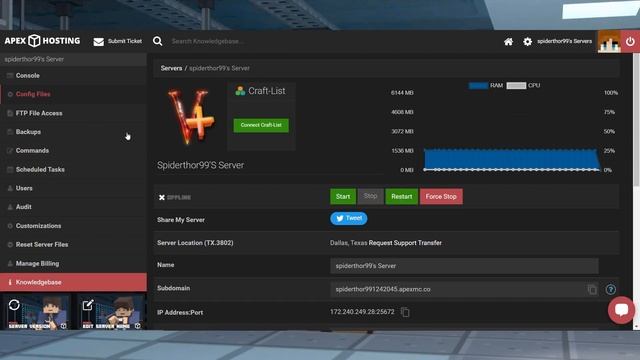Open Config Files in the sidebar
The image size is (640, 360).
tap(73, 94)
